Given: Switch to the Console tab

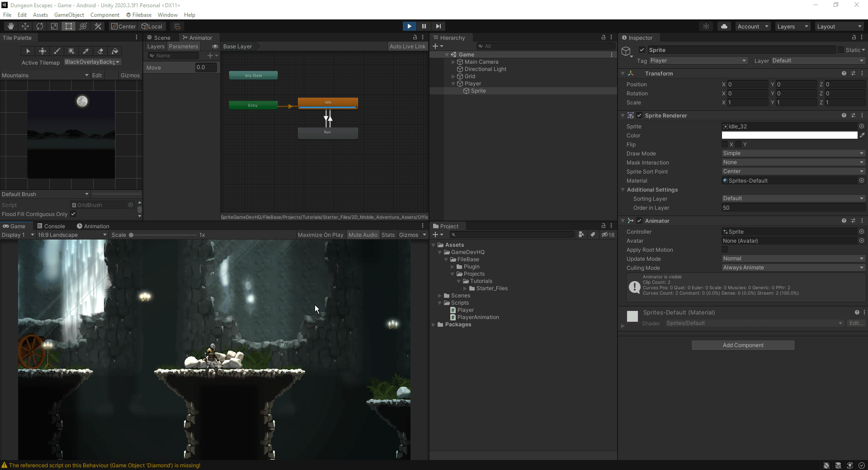Looking at the screenshot, I should 51,226.
